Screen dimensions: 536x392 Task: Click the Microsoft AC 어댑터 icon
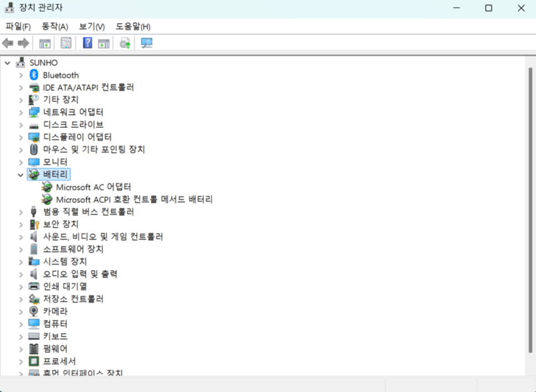click(47, 187)
